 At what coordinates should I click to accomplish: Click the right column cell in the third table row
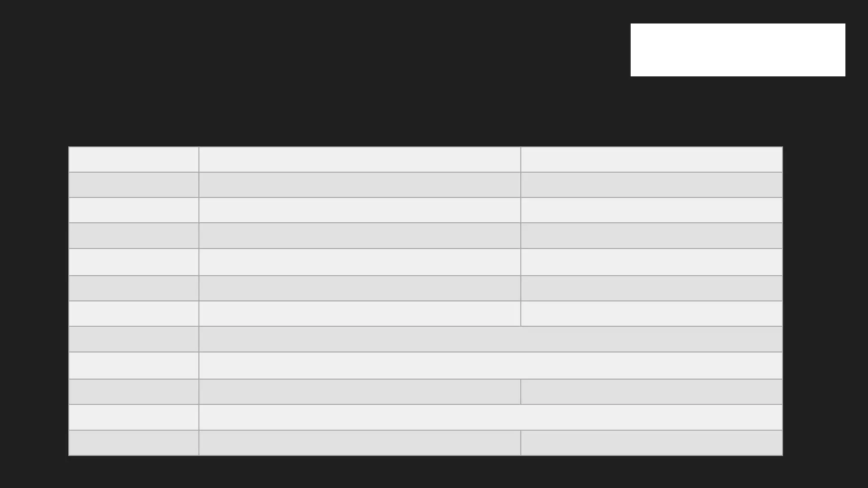point(651,210)
